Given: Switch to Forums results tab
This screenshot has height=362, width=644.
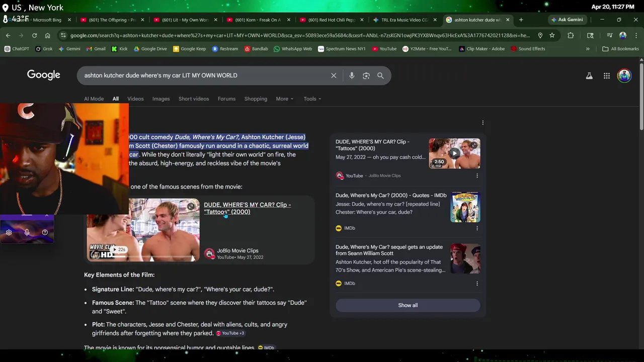Looking at the screenshot, I should 226,99.
